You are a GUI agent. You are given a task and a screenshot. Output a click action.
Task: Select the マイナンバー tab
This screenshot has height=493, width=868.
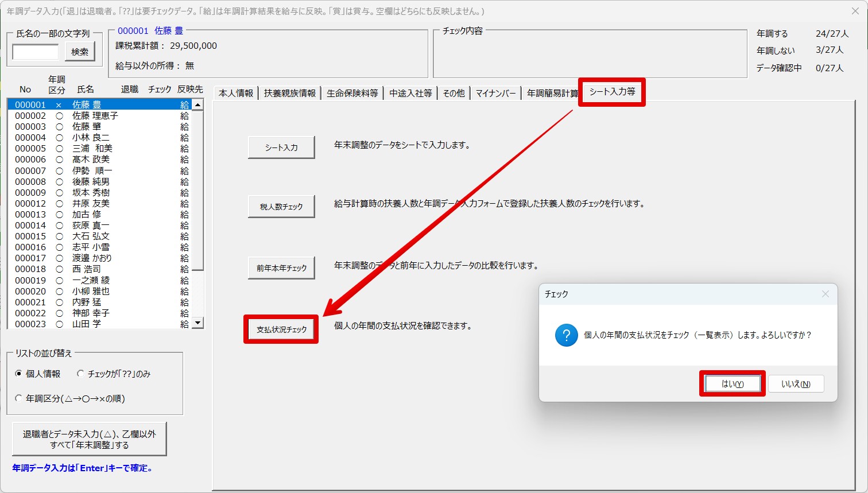495,93
